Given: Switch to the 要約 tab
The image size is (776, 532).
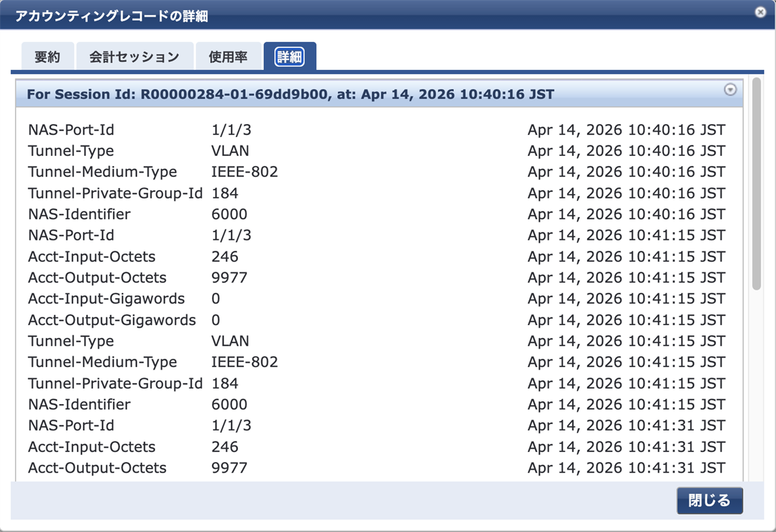Looking at the screenshot, I should [x=47, y=57].
